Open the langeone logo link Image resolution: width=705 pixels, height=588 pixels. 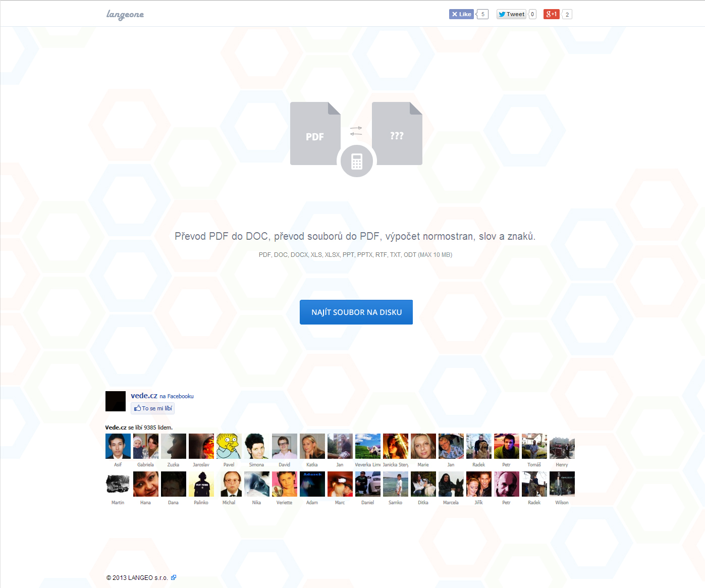coord(125,14)
